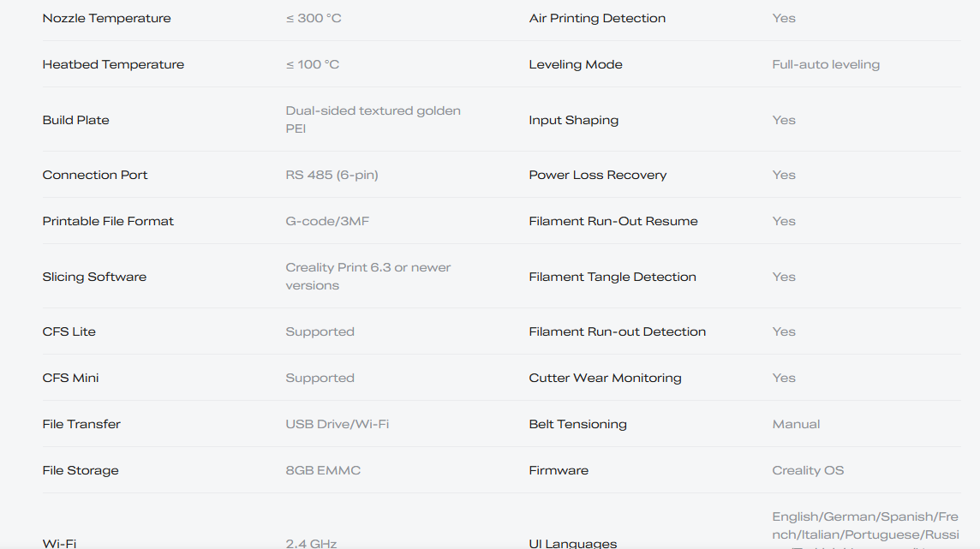Click the Air Printing Detection label
The width and height of the screenshot is (980, 549).
[x=597, y=18]
